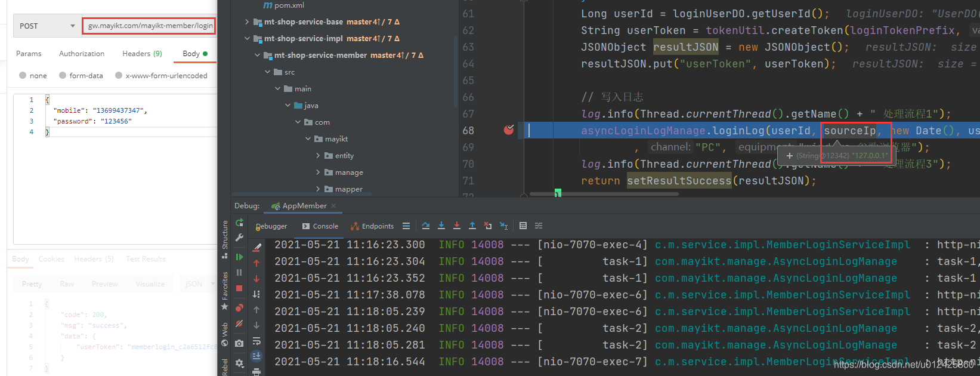
Task: Open Endpoints tab
Action: click(373, 226)
